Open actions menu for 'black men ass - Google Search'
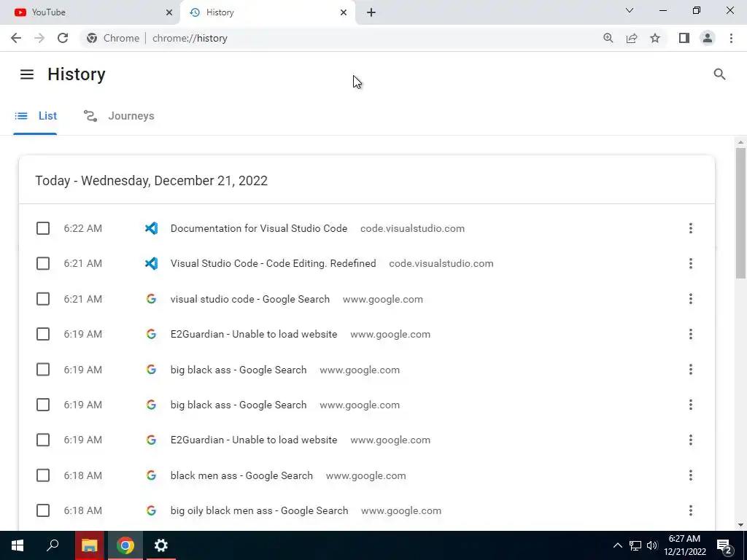Screen dimensions: 747x560 pyautogui.click(x=690, y=475)
